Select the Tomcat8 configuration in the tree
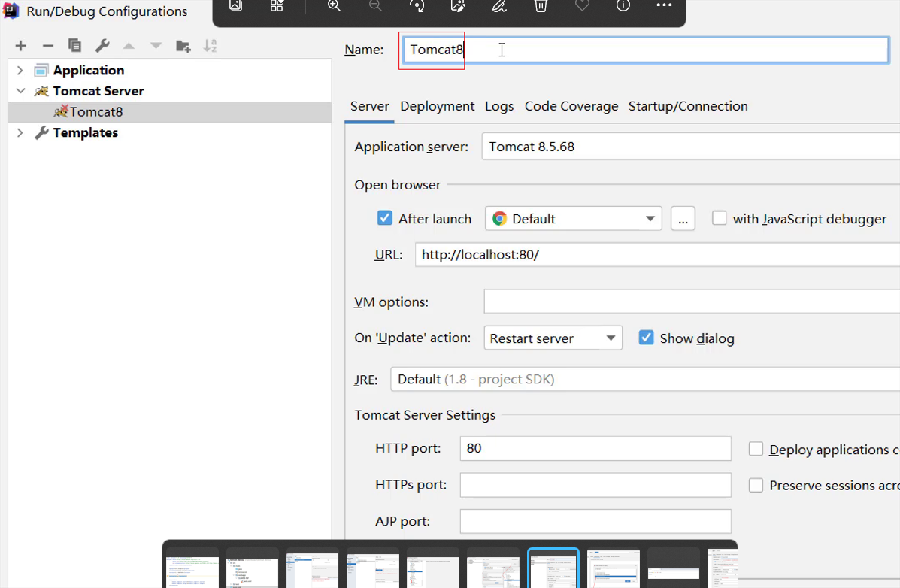The height and width of the screenshot is (588, 900). point(170,112)
